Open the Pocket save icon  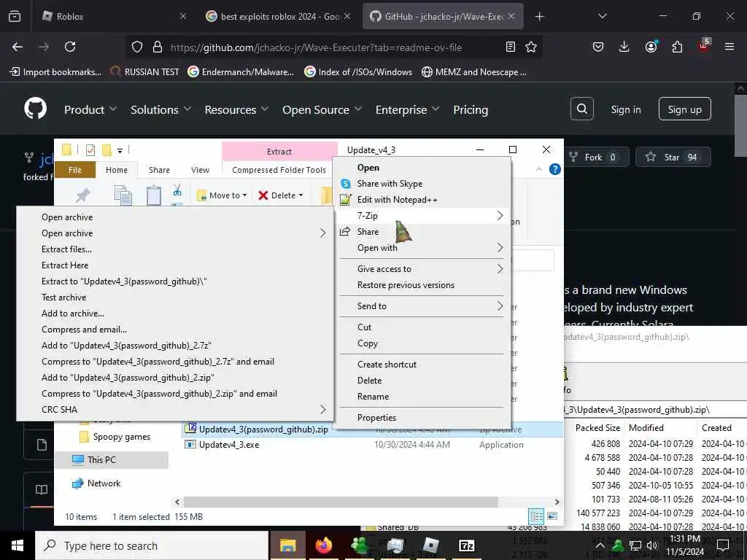coord(598,47)
